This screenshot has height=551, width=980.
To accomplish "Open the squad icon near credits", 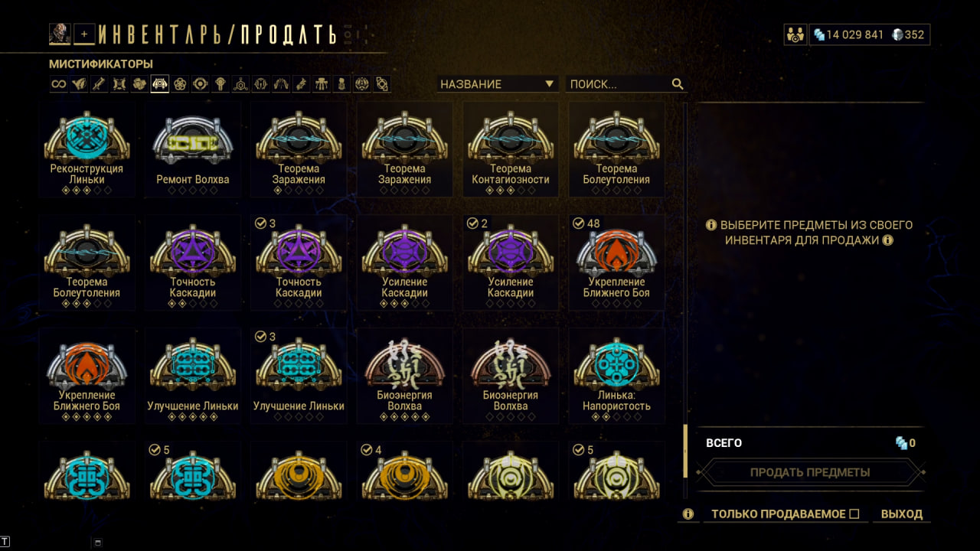I will pos(795,34).
